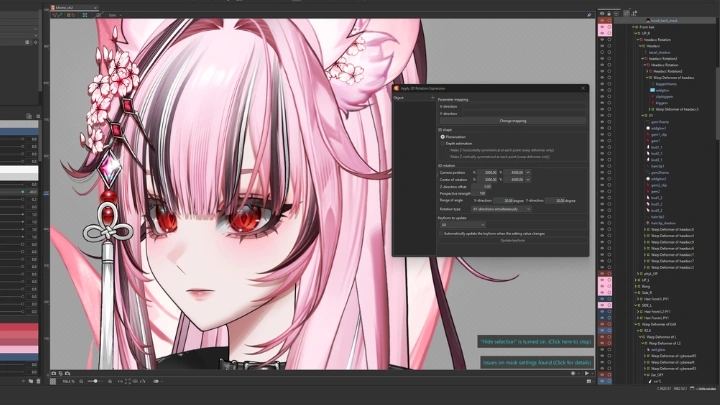Select the biggemframe layer
The image size is (720, 405).
[x=666, y=84]
